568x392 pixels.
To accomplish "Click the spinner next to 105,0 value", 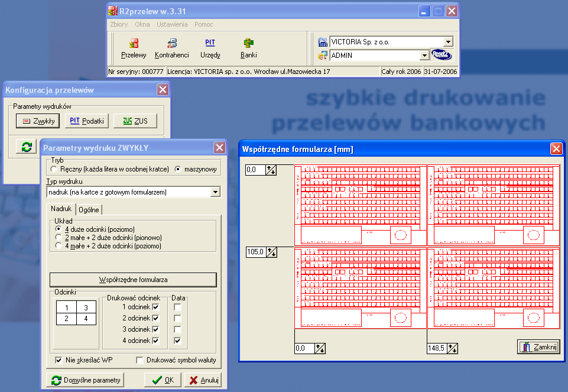I will click(x=272, y=252).
